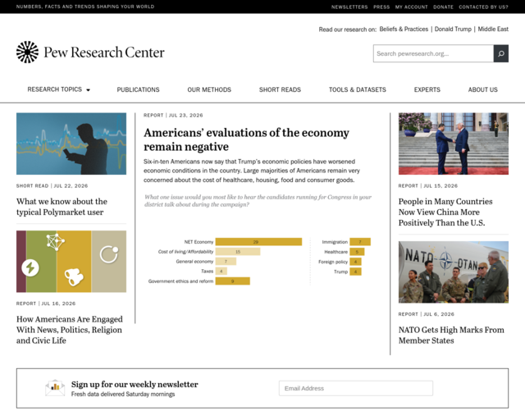Image resolution: width=525 pixels, height=420 pixels.
Task: Click the Newsletters link in top bar
Action: (x=349, y=7)
